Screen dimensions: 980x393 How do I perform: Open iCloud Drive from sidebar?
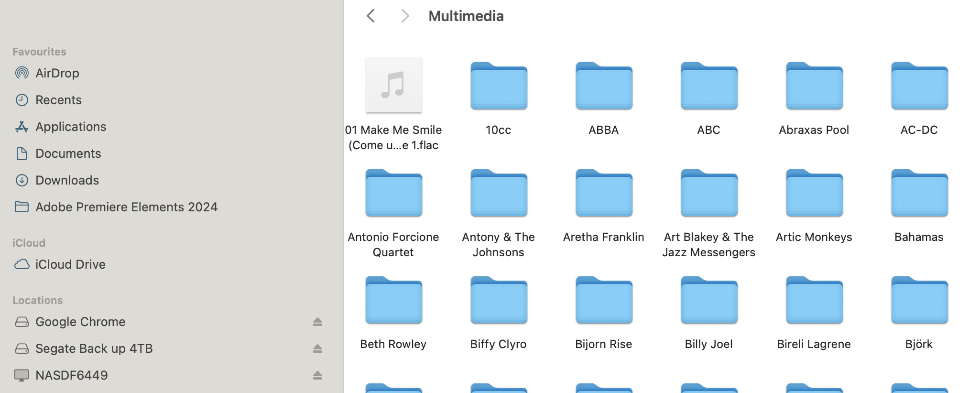click(70, 264)
